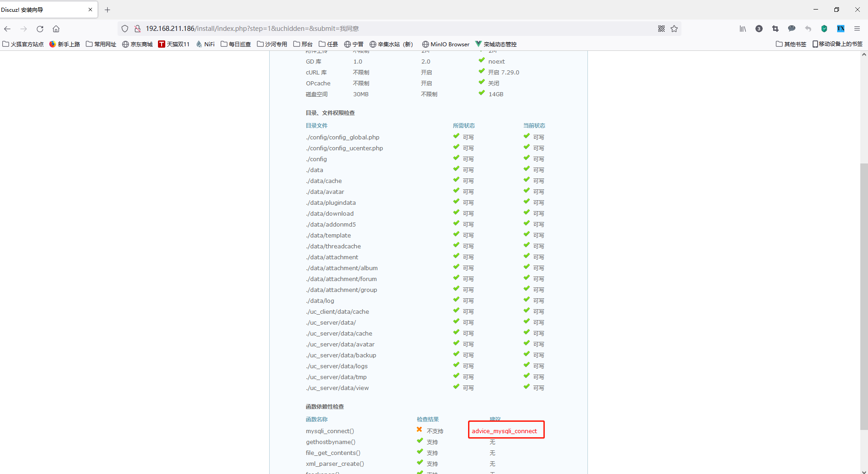Click the ./data/plugindata path text
Image resolution: width=868 pixels, height=474 pixels.
(x=331, y=202)
